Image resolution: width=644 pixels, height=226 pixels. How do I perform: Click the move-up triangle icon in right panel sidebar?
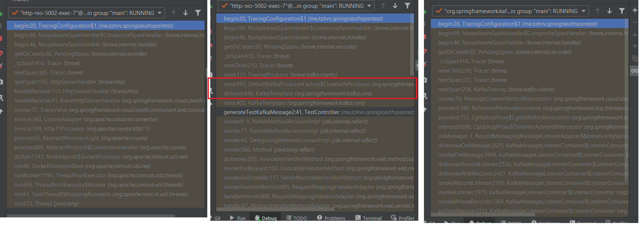(x=635, y=34)
